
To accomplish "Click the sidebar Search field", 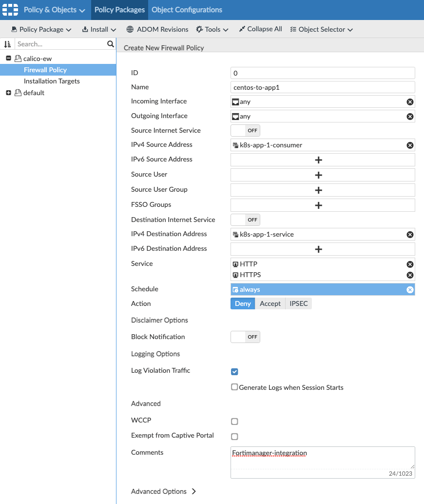I will coord(61,44).
